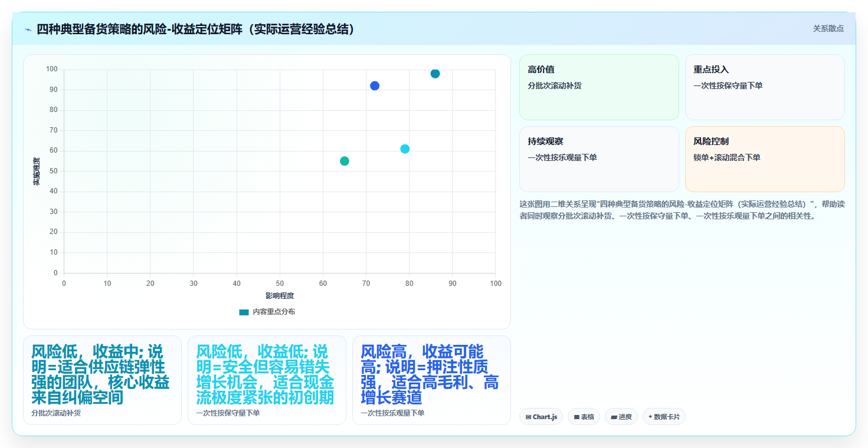Click the Chart.js tag chip
Screen dimensions: 868x448
[541, 417]
